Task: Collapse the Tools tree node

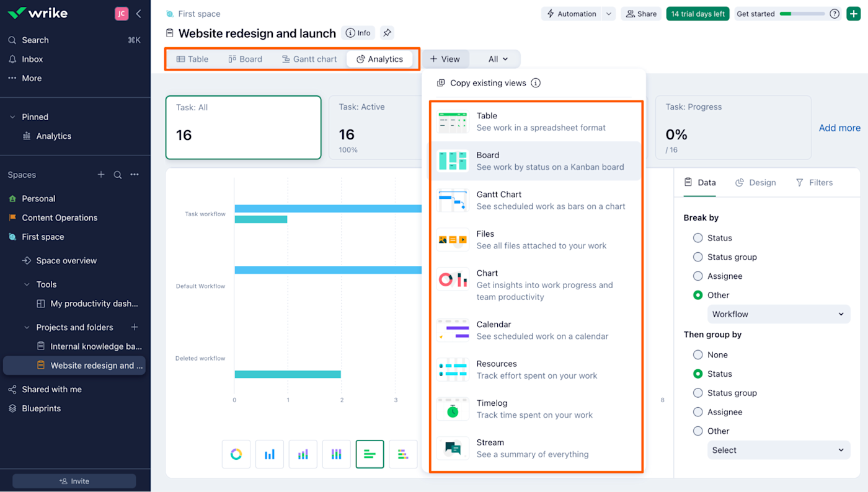Action: pos(27,284)
